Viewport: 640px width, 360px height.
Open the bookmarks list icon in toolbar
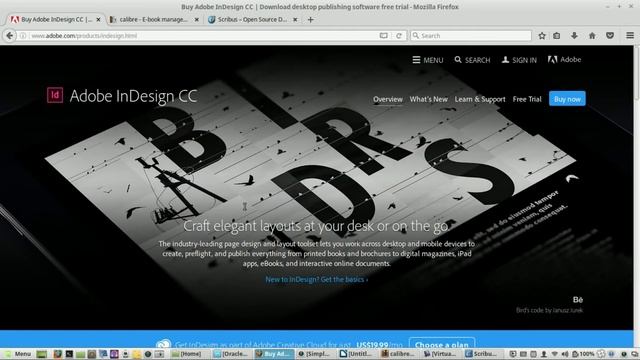[557, 36]
